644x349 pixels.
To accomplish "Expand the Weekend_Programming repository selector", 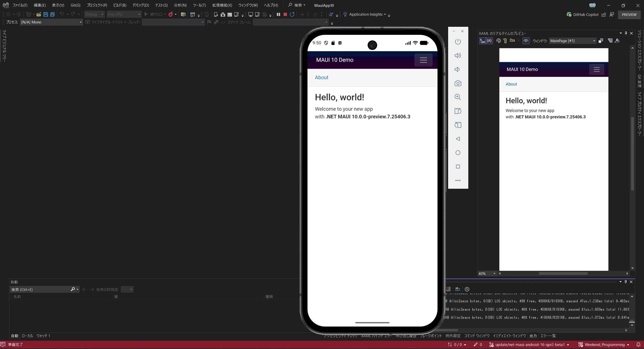I will click(604, 345).
